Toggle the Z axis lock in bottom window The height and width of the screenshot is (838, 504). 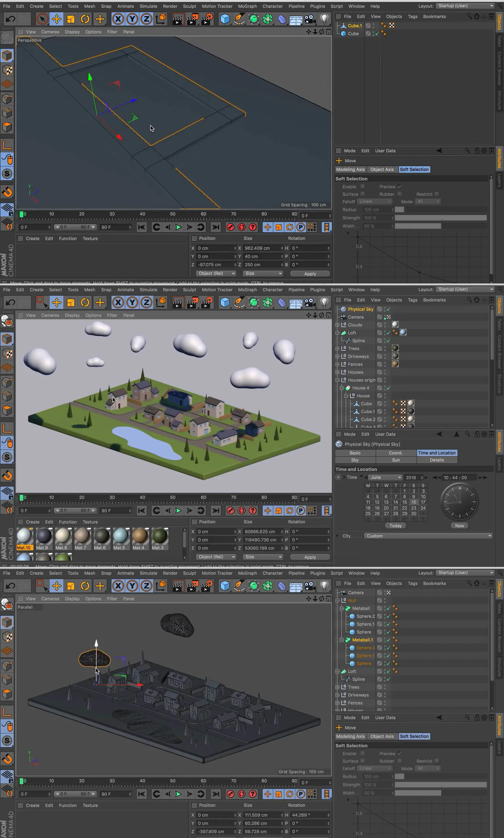click(146, 586)
